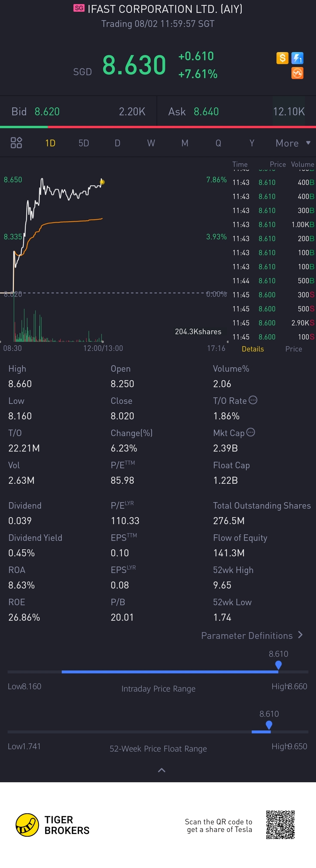Tap the Vol value 2.63M
This screenshot has width=316, height=868.
pos(21,480)
